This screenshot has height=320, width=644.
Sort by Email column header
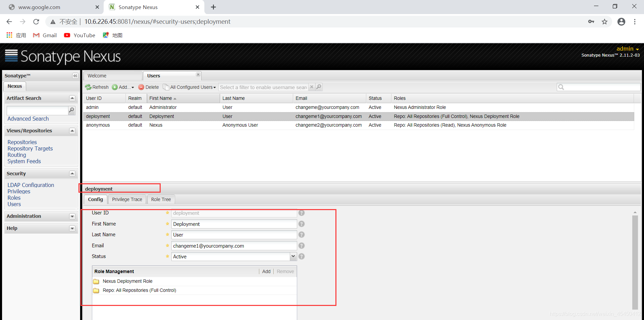point(329,98)
